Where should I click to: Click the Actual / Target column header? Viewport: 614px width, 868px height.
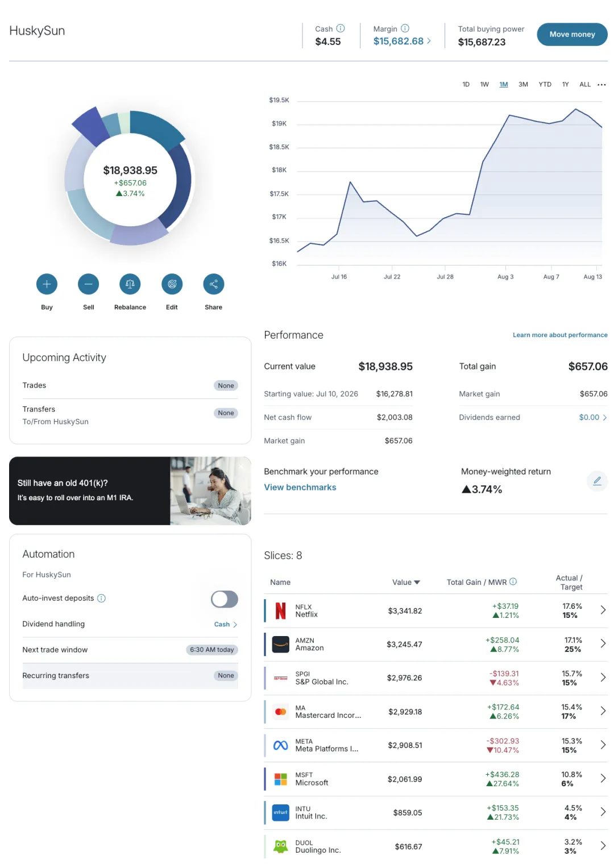(x=569, y=583)
